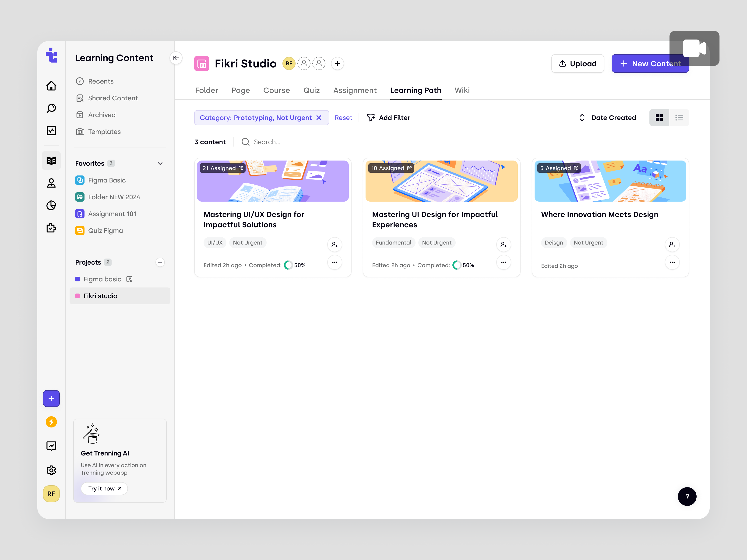This screenshot has height=560, width=747.
Task: Open the Integrations puzzle icon
Action: pos(51,228)
